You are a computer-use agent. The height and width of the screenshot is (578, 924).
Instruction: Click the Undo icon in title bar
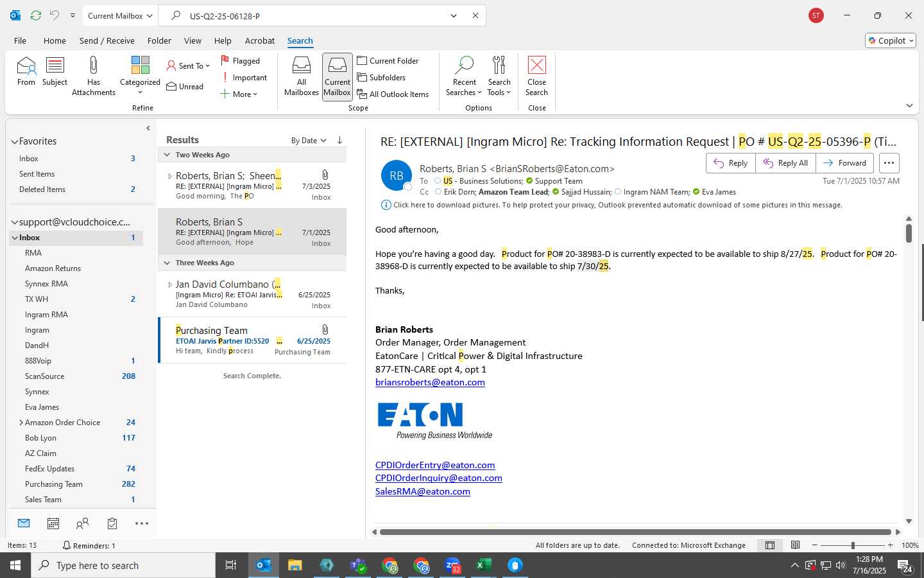point(55,15)
